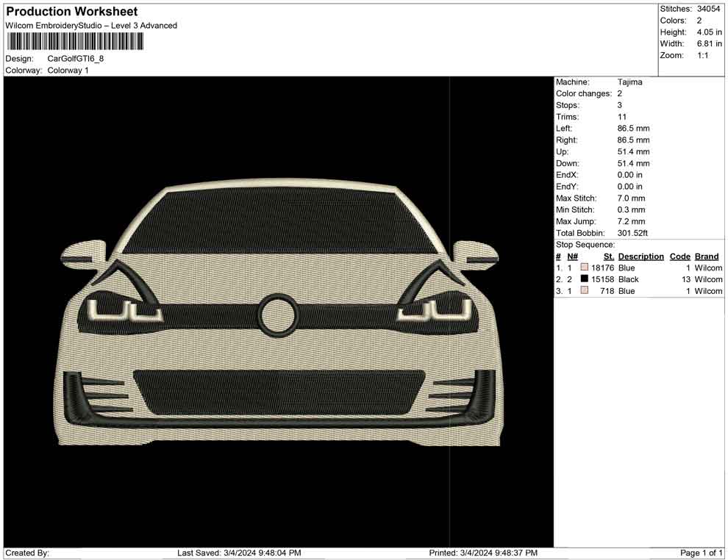Click the Brand column header

706,256
